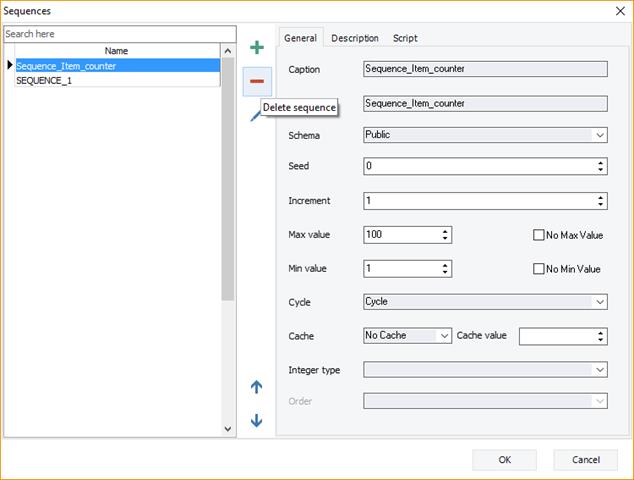Select the SEQUENCE_1 row
Viewport: 634px width, 480px height.
pyautogui.click(x=118, y=80)
